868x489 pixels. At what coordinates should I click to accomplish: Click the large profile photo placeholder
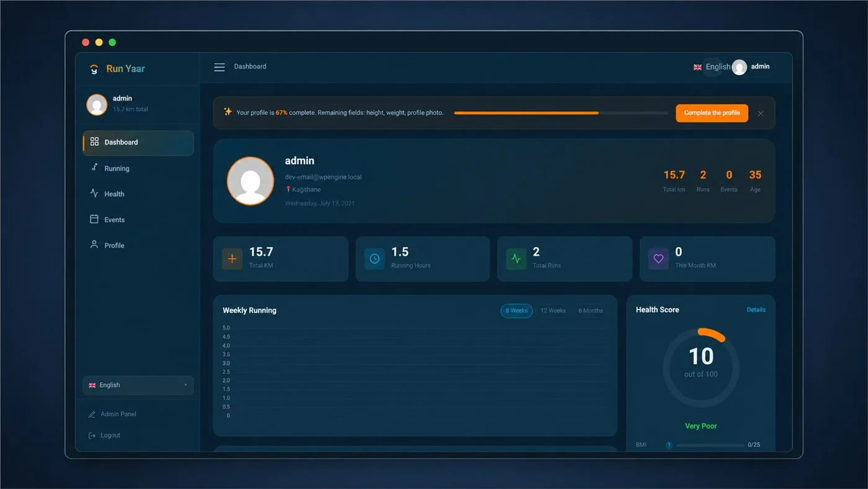coord(250,181)
